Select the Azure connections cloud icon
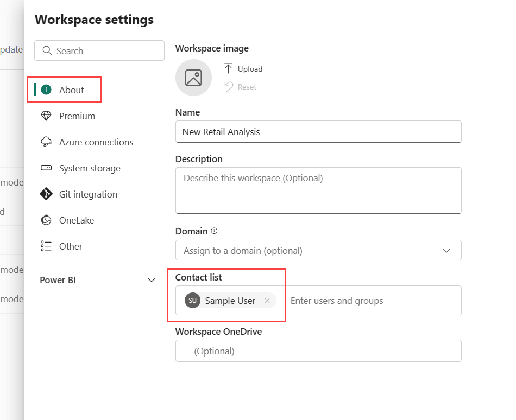The image size is (516, 420). 46,142
